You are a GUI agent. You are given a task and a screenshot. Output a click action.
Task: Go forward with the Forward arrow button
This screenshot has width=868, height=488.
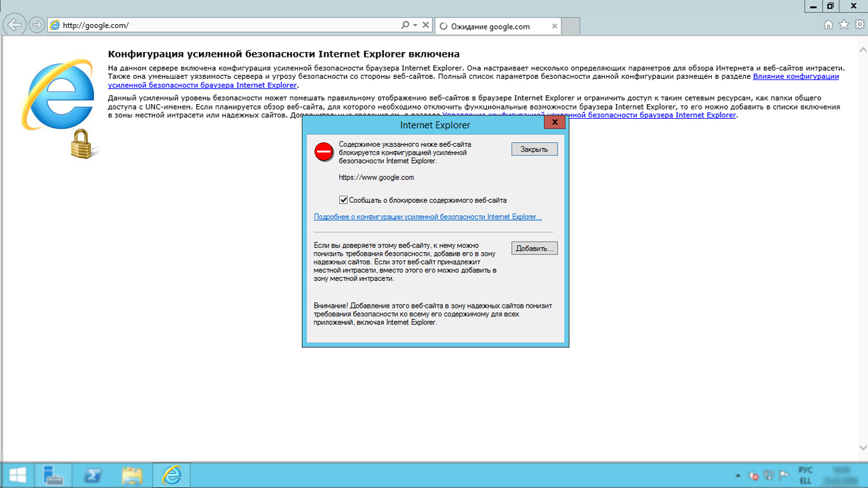[x=37, y=25]
